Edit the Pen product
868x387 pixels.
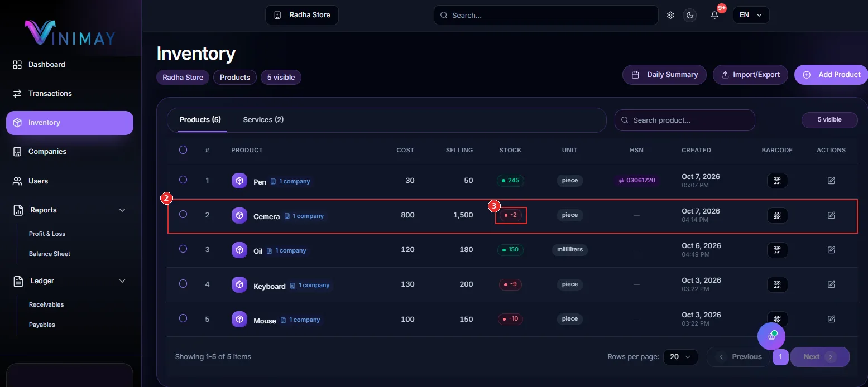(831, 181)
